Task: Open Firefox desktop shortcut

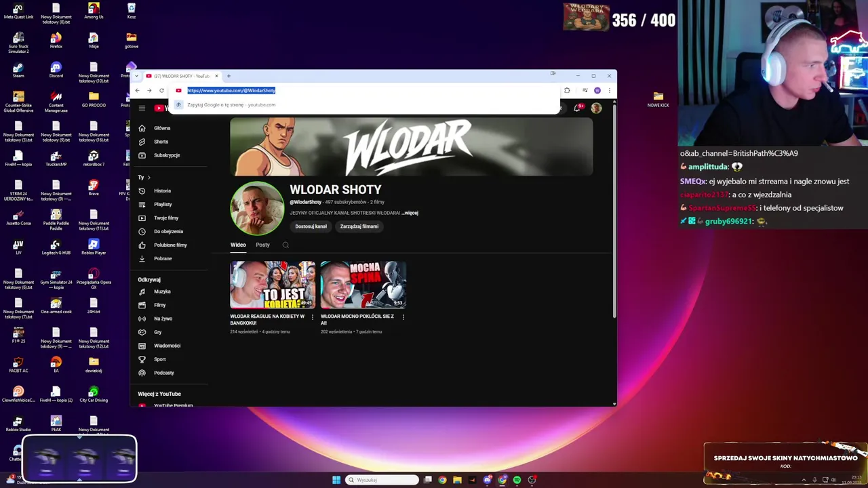Action: click(x=56, y=41)
